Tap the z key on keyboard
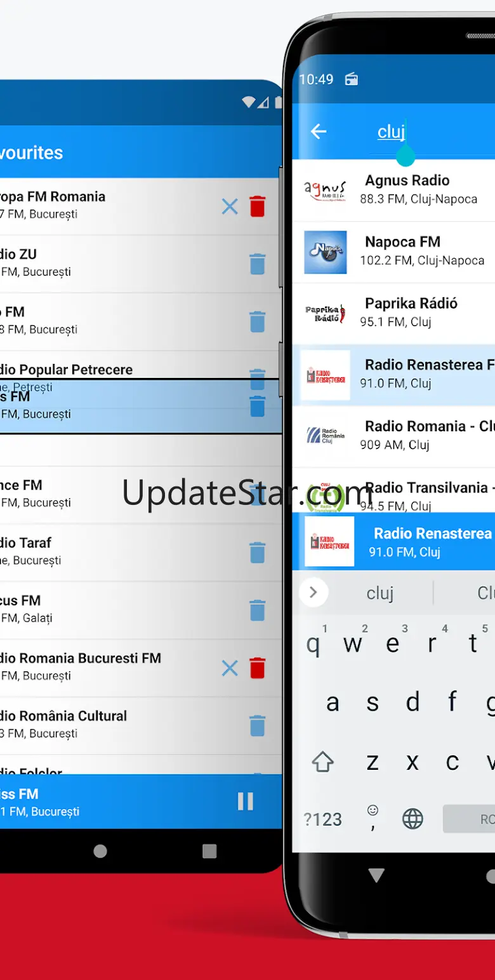Viewport: 495px width, 980px height. (373, 762)
